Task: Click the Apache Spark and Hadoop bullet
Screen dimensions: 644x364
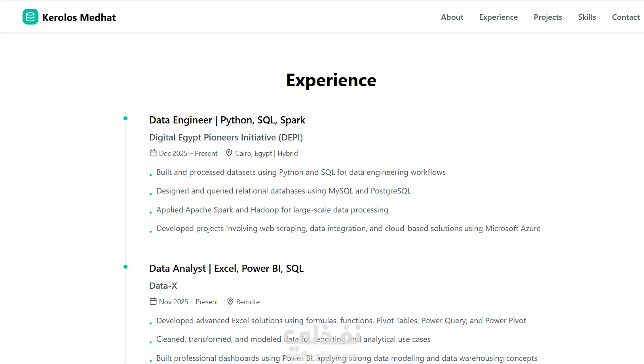Action: 272,210
